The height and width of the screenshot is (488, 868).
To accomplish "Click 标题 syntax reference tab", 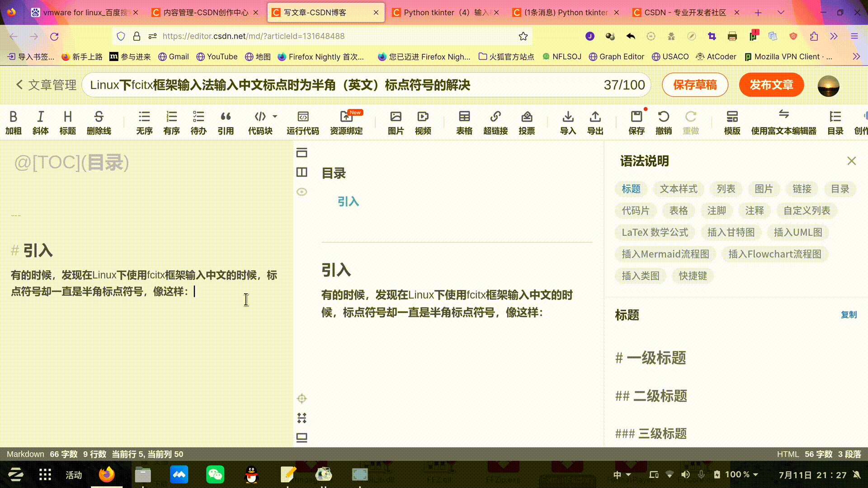I will point(632,188).
